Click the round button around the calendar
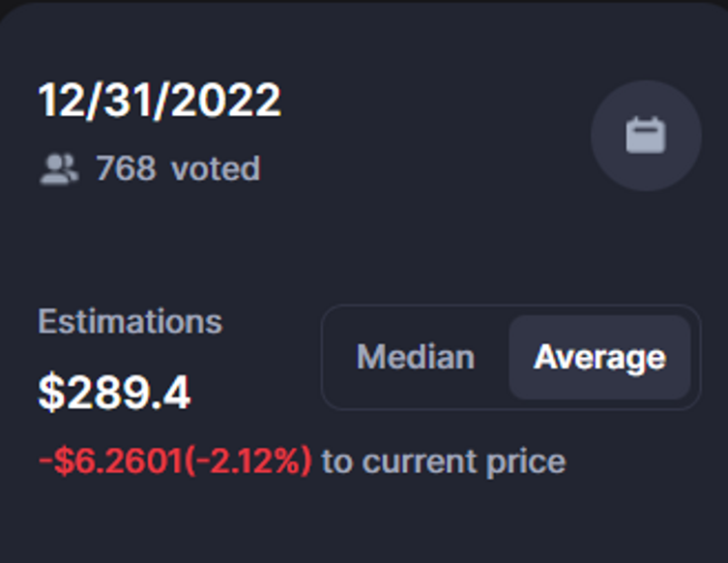The height and width of the screenshot is (563, 728). (x=646, y=135)
